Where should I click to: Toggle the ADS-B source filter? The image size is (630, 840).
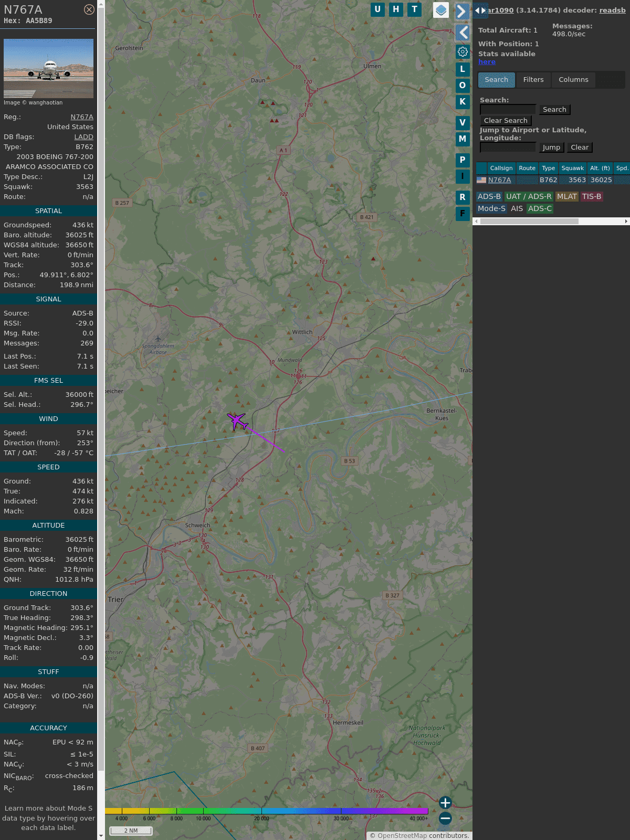click(x=489, y=196)
